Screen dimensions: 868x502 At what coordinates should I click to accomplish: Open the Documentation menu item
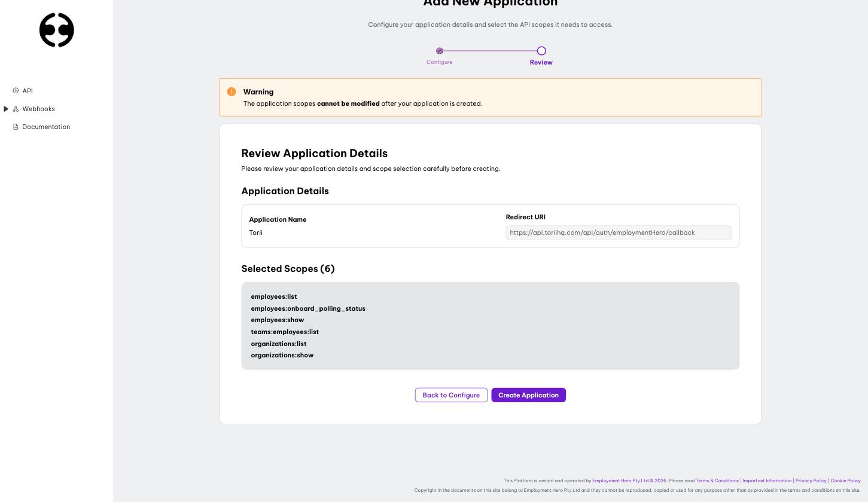(x=46, y=127)
